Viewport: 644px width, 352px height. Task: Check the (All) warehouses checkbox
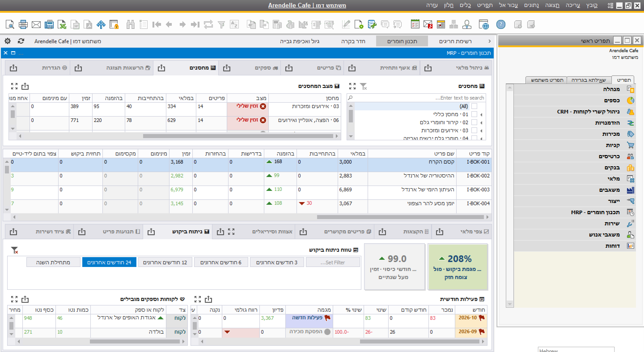tap(474, 106)
